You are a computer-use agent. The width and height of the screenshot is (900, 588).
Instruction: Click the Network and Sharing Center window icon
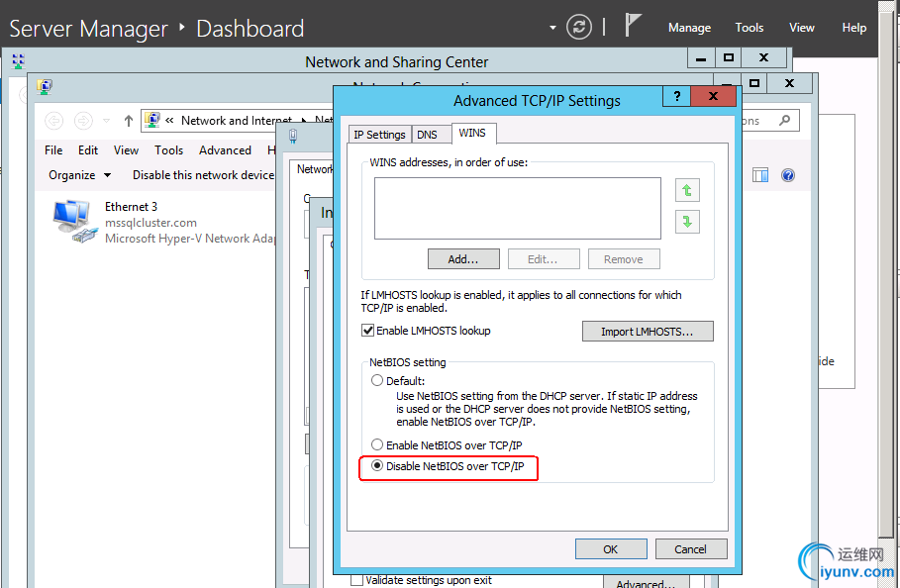point(19,61)
